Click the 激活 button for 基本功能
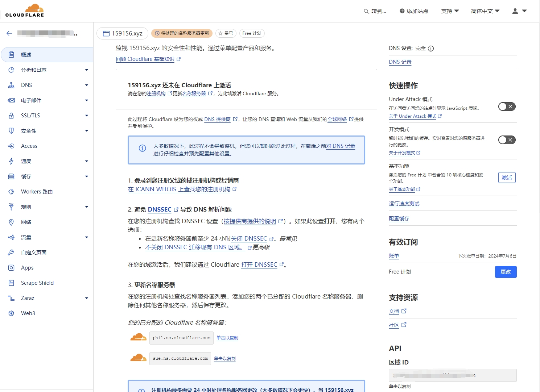The image size is (540, 392). coord(507,178)
